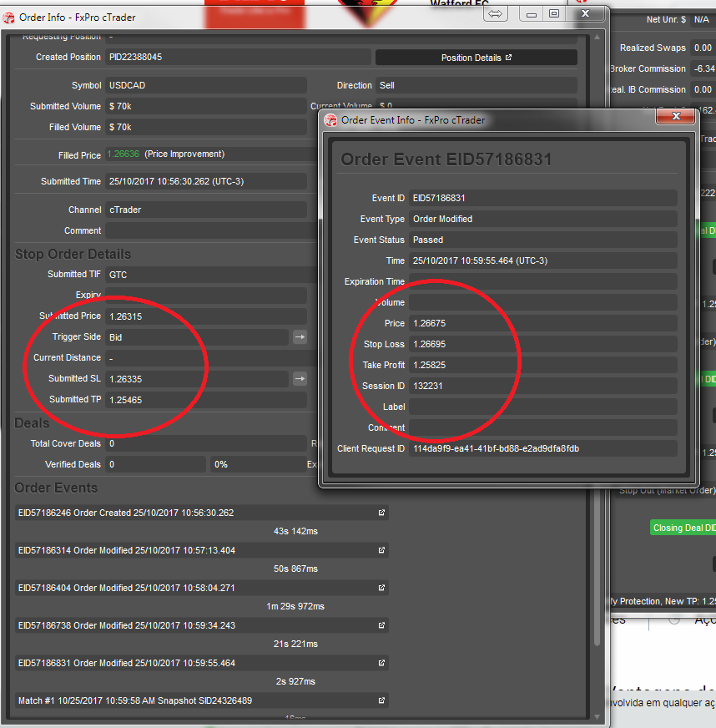Select the Submitted TIF value GTC
This screenshot has height=728, width=716.
(118, 275)
